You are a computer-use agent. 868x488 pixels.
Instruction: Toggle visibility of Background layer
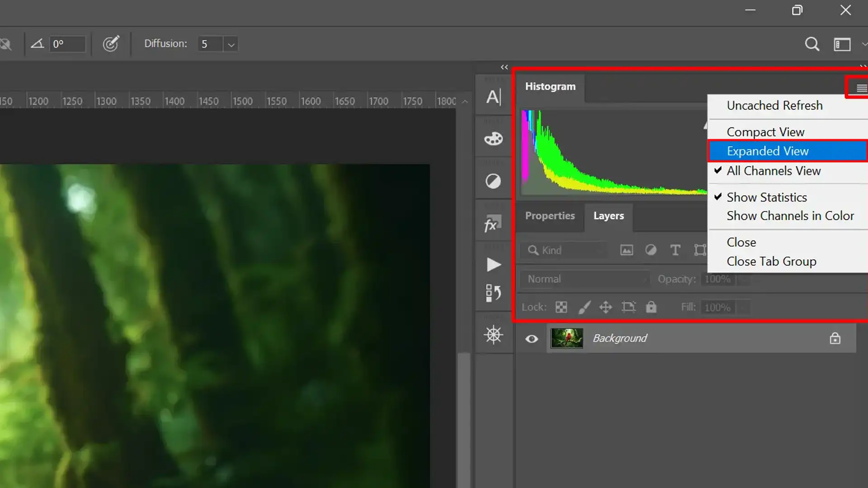[x=531, y=338]
